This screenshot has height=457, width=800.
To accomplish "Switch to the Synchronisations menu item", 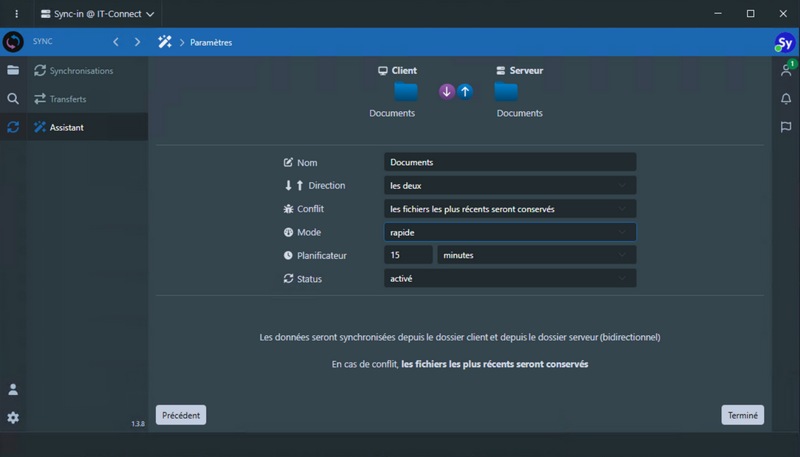I will 81,71.
